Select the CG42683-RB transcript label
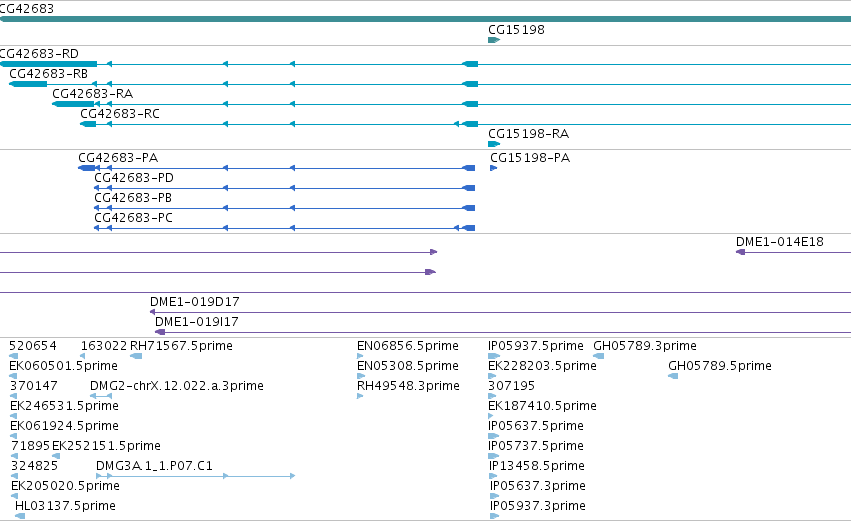Screen dimensions: 851x521 [x=48, y=74]
